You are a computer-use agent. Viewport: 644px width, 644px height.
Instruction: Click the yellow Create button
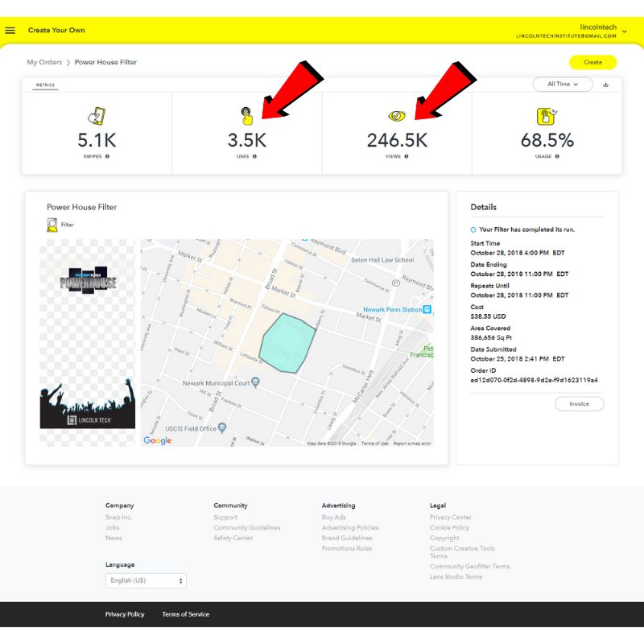[x=592, y=63]
